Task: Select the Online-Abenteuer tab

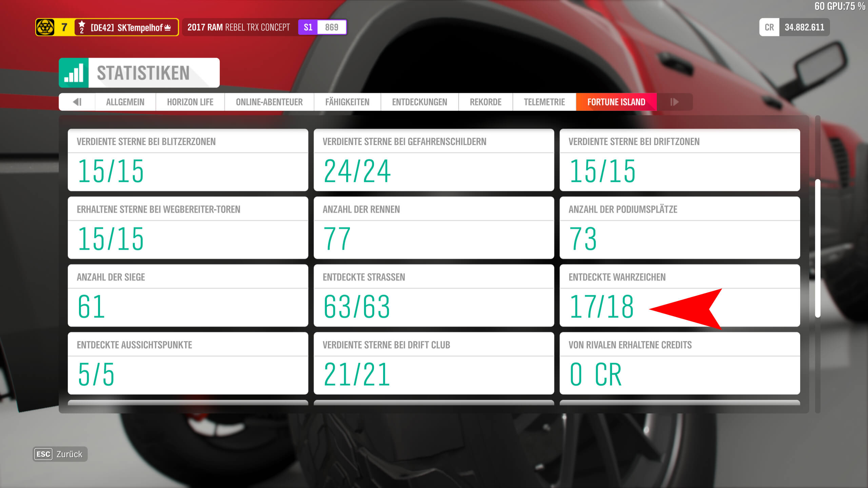Action: point(269,102)
